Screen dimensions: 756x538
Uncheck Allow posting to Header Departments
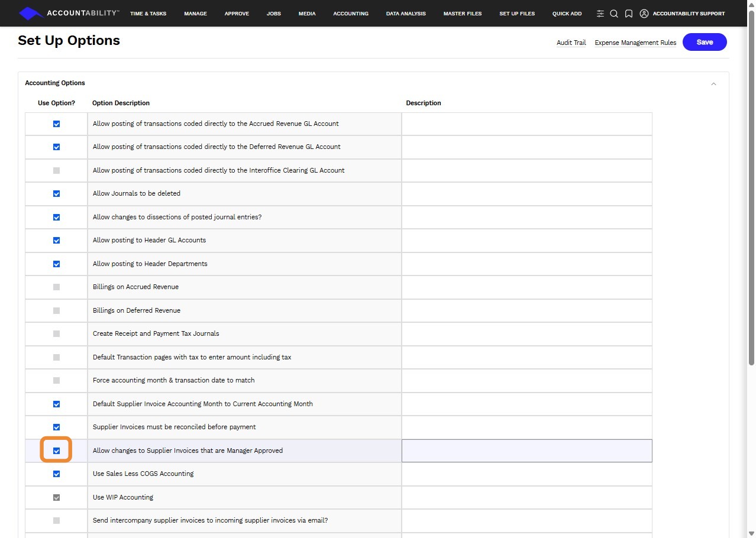(x=57, y=264)
